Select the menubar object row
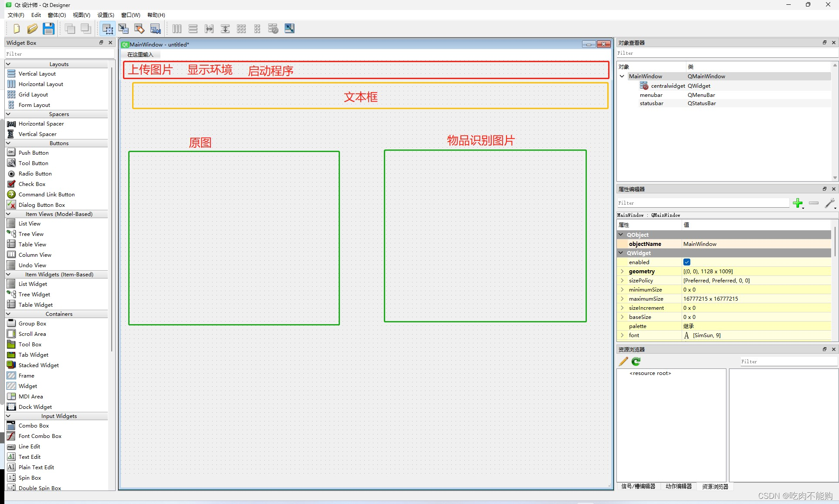Screen dimensions: 839x504 tap(651, 95)
